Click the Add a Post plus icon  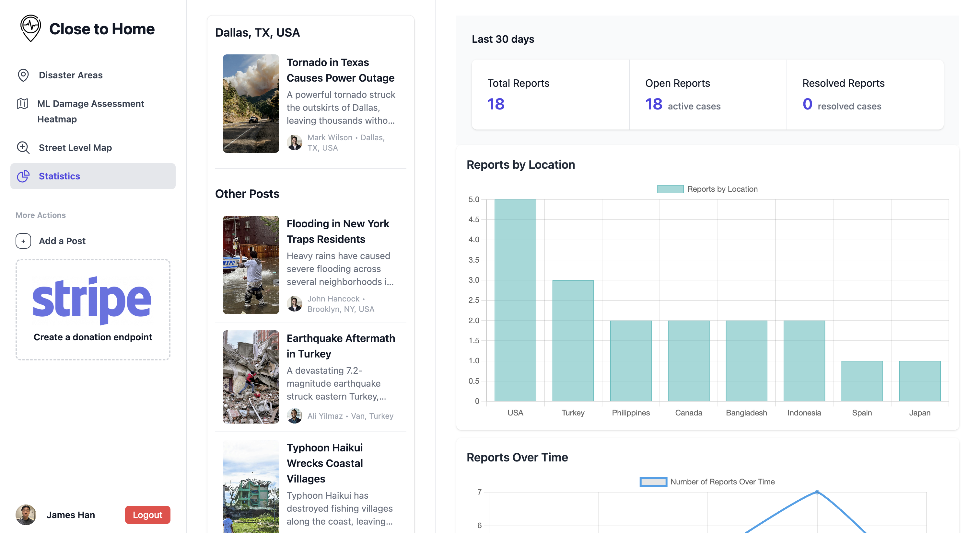(x=23, y=241)
